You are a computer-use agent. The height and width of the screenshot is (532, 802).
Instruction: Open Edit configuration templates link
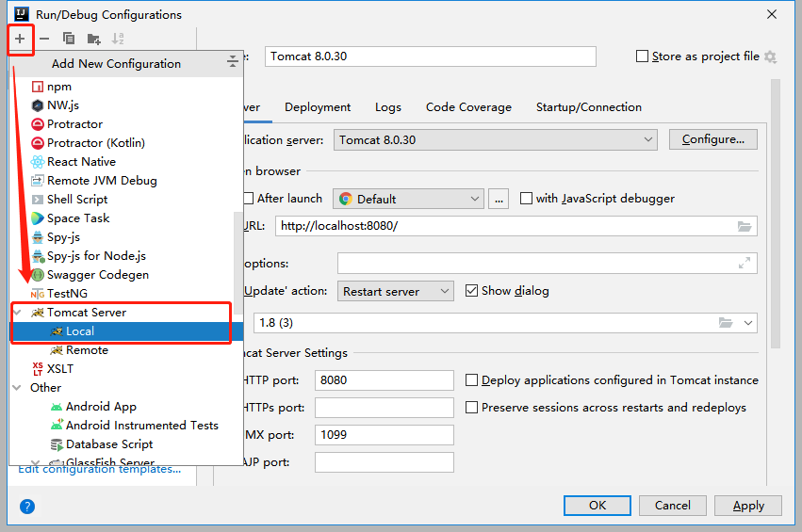[x=100, y=469]
